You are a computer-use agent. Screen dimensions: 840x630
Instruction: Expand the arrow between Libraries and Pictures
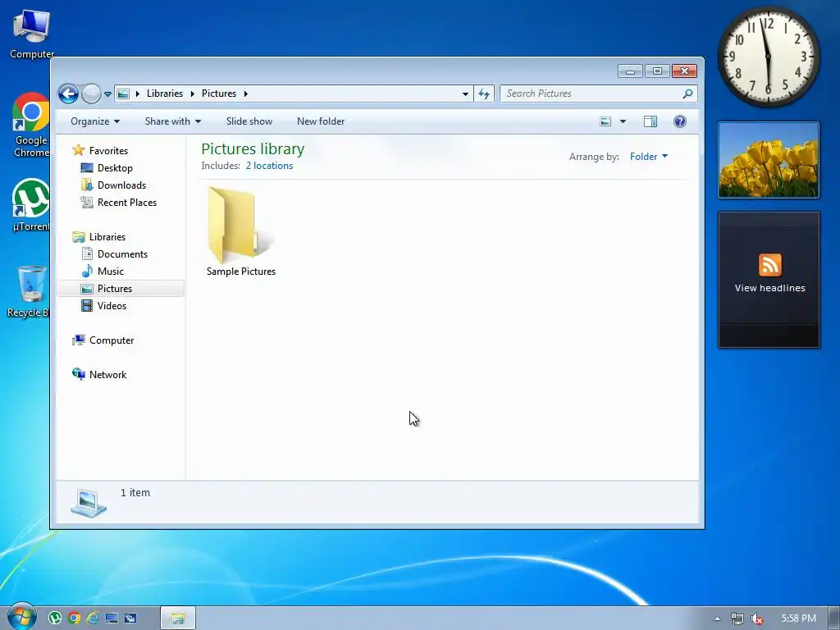point(192,94)
